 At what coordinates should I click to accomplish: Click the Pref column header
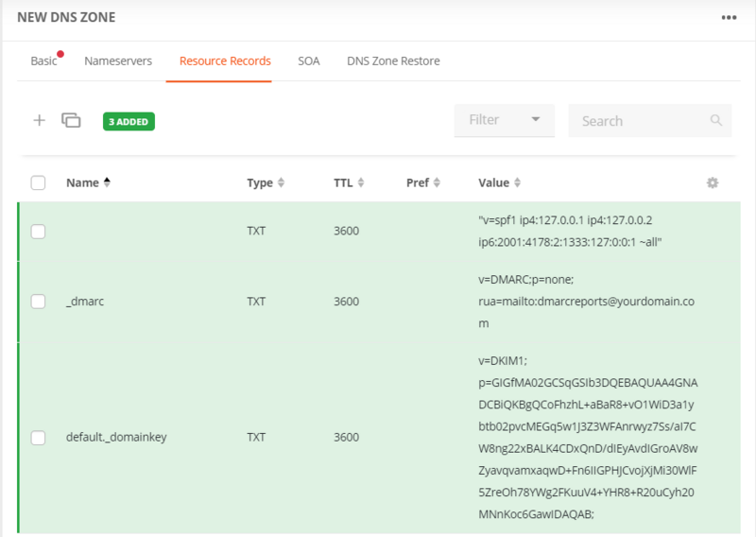tap(418, 182)
